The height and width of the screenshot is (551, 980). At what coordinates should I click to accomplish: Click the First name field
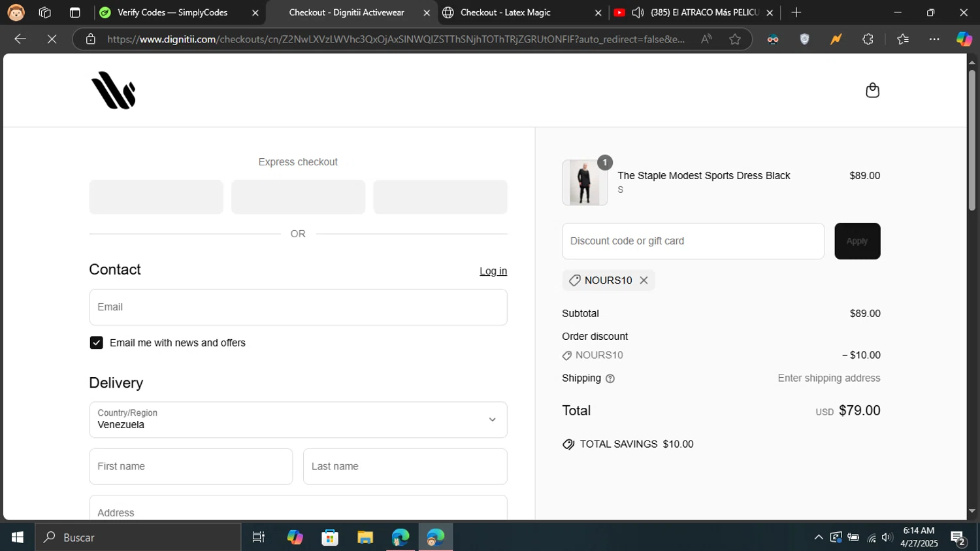[x=191, y=467]
